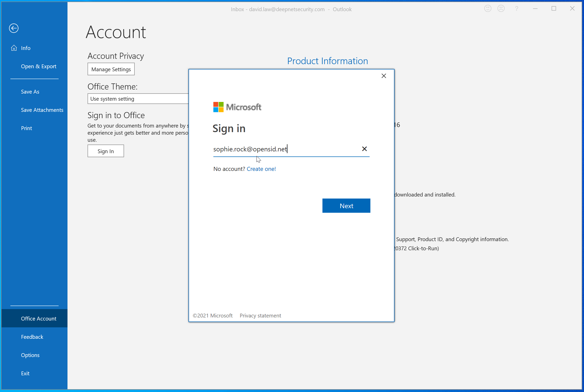
Task: Open the Open & Export menu item
Action: click(39, 66)
